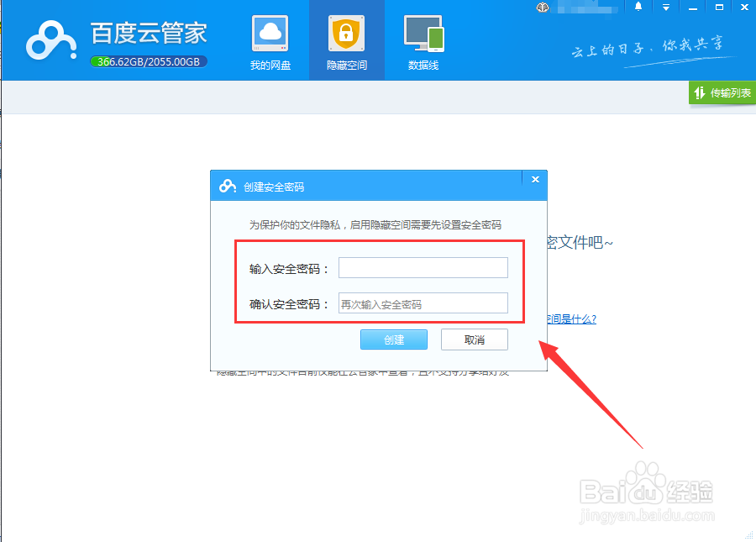Click the cloud logo in the dialog title
756x542 pixels.
pos(228,187)
